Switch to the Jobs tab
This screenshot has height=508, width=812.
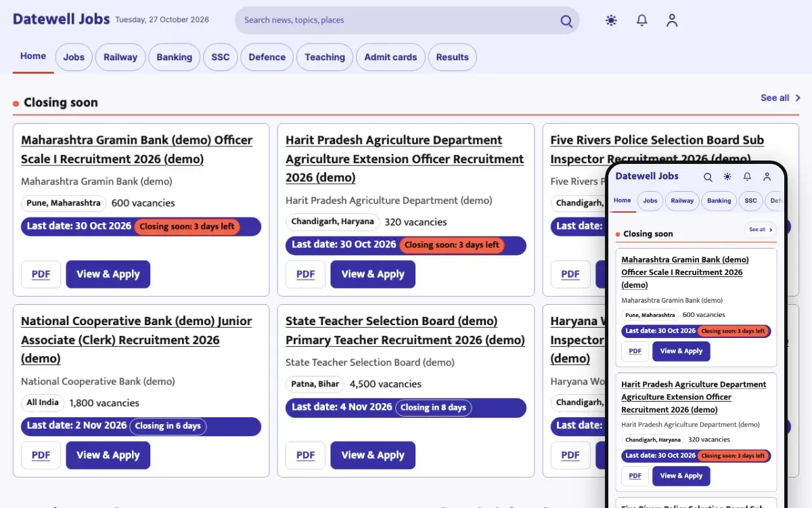(x=74, y=58)
